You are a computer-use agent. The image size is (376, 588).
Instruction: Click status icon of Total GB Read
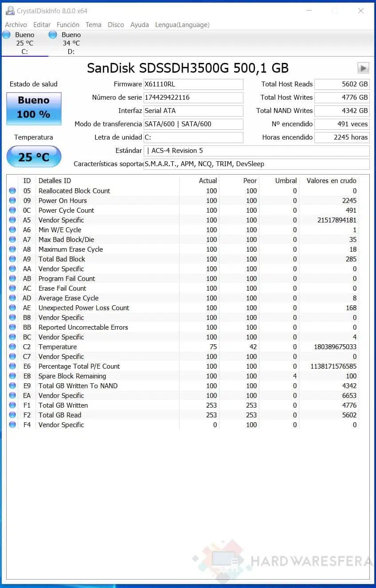12,415
